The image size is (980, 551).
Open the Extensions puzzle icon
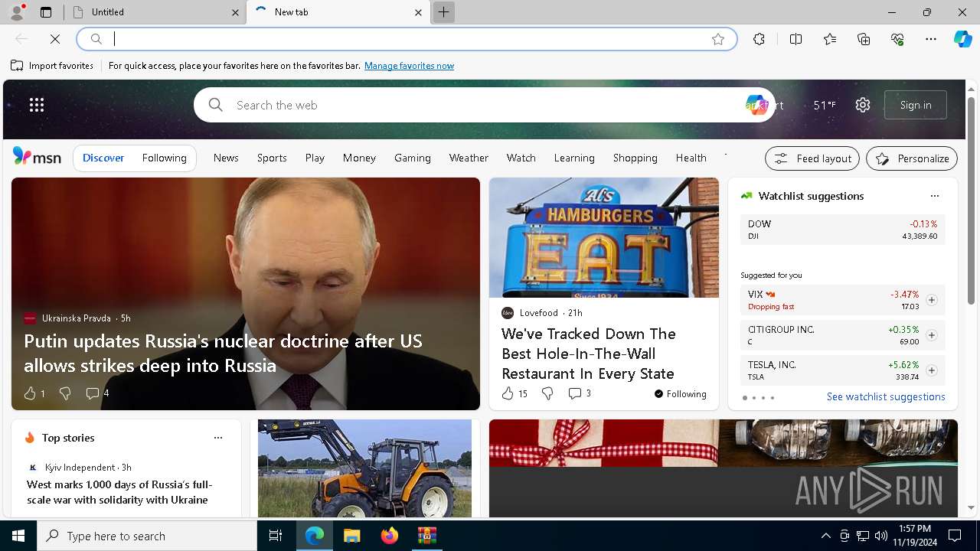(759, 39)
